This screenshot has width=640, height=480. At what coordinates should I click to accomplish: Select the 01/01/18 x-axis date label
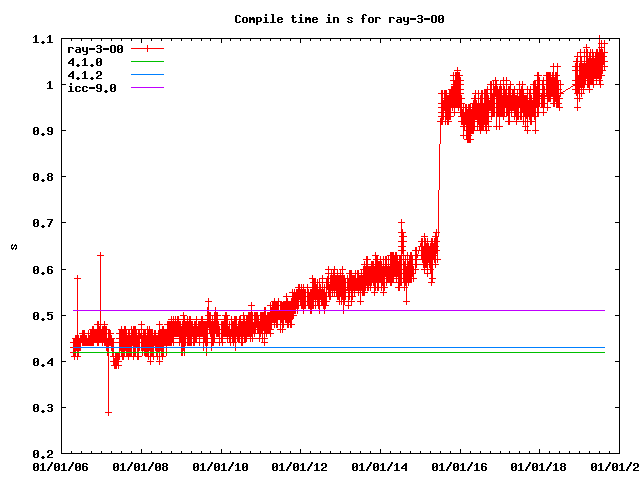pos(540,466)
